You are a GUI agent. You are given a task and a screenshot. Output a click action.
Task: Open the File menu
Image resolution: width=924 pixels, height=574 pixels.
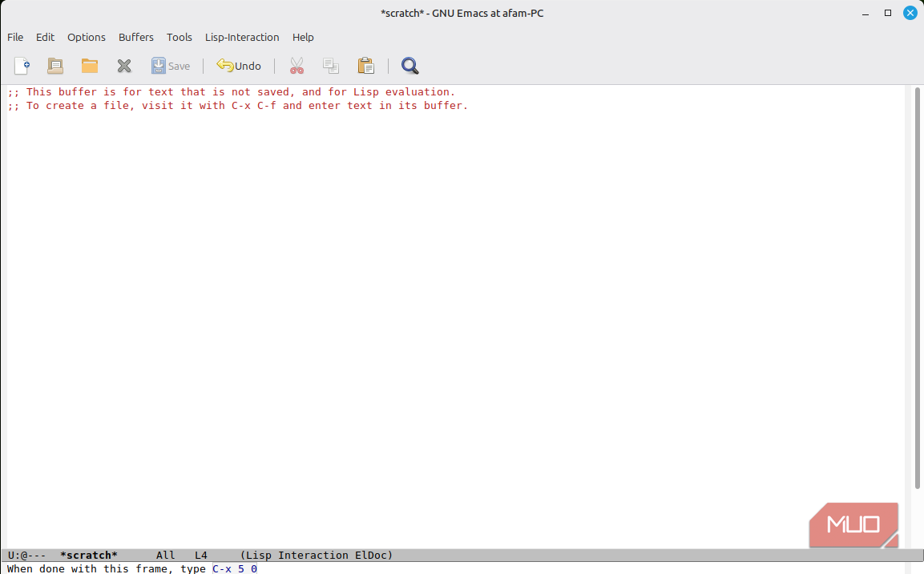tap(15, 37)
